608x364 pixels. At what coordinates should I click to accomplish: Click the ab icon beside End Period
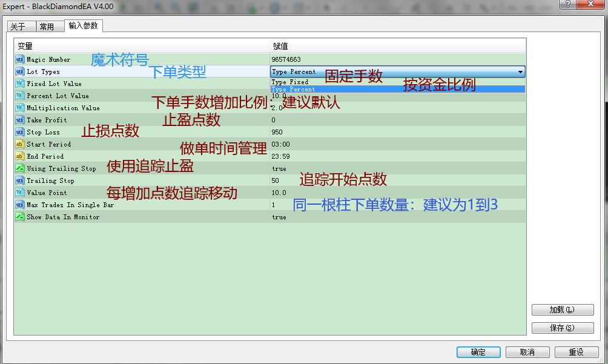click(19, 156)
